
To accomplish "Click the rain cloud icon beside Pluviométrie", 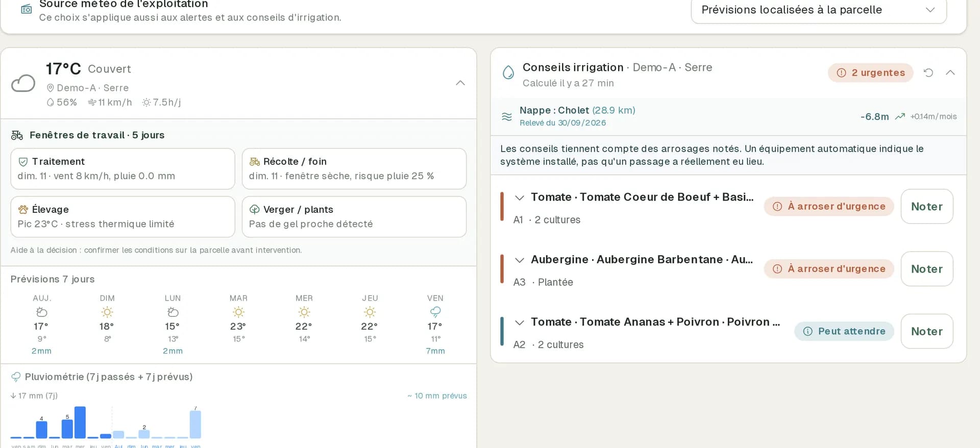I will click(16, 377).
